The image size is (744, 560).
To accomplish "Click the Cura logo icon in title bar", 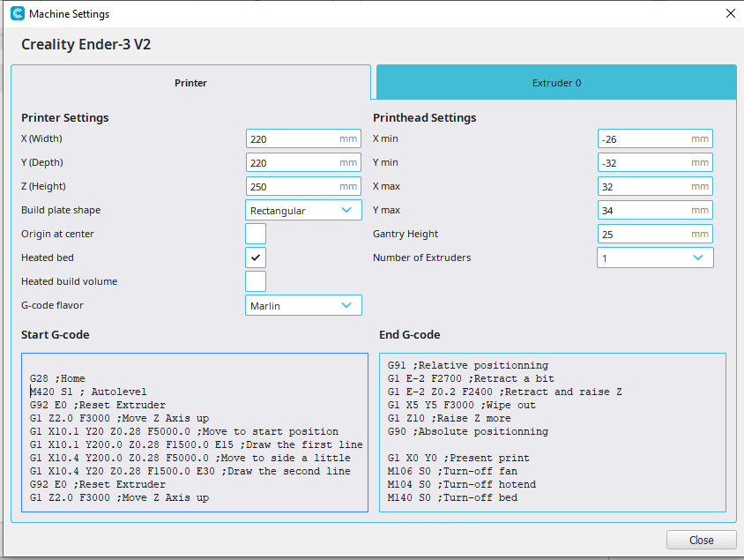I will (x=18, y=13).
